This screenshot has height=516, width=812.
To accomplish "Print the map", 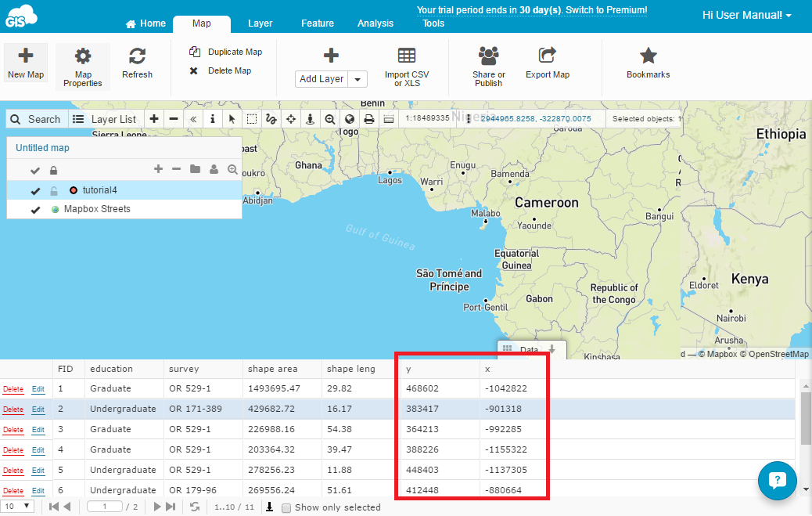I will 368,119.
